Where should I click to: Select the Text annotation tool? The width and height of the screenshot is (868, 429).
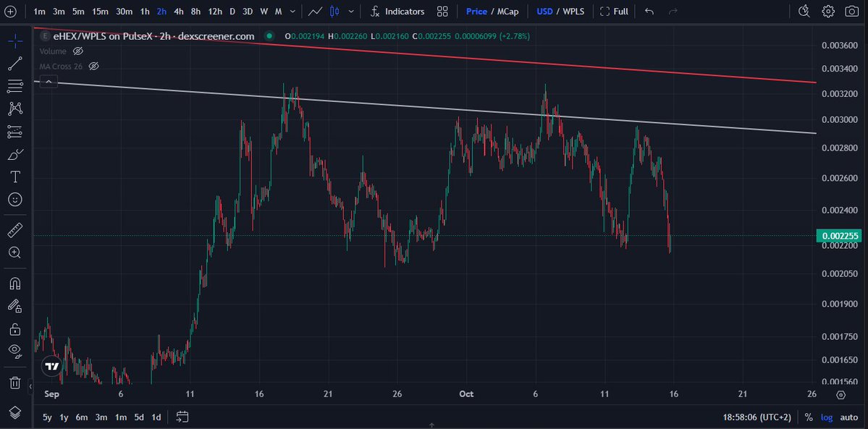(15, 177)
